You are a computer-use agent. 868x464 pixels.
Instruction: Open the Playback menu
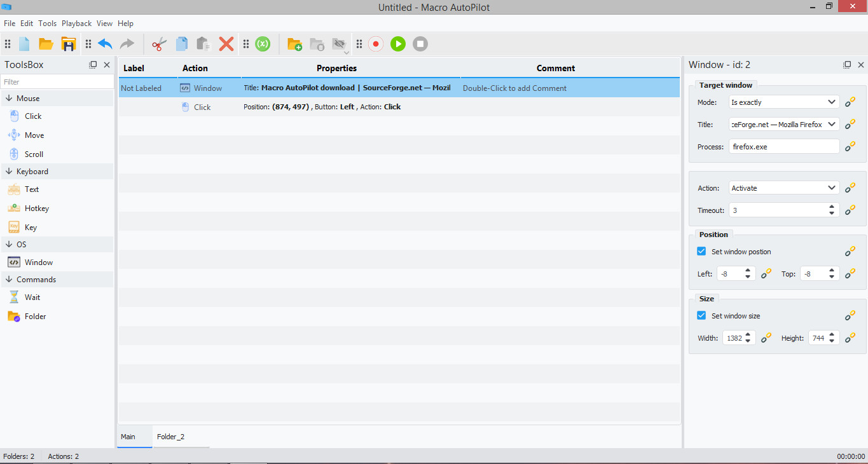click(77, 24)
